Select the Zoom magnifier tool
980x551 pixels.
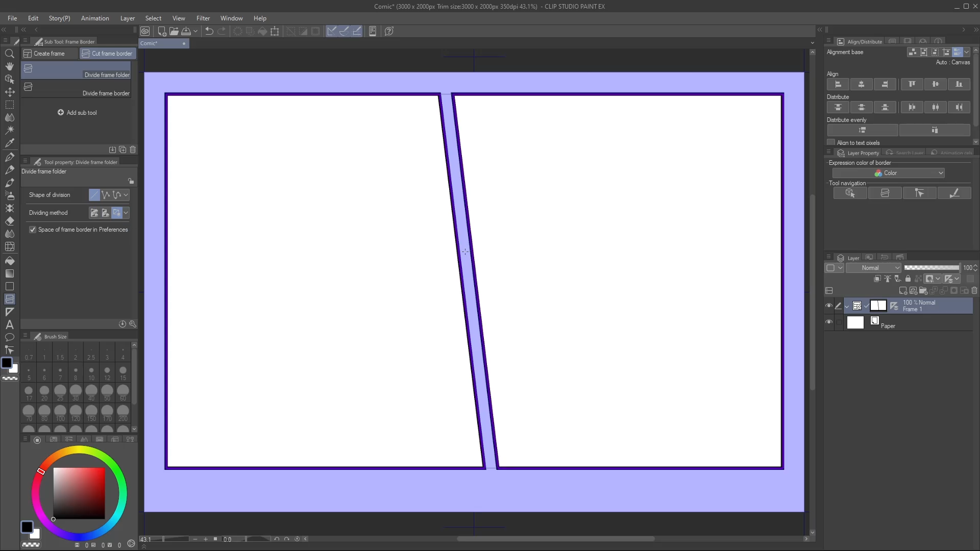(9, 54)
